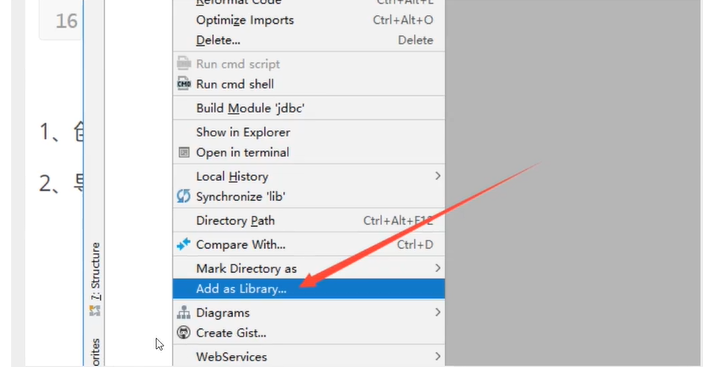Click the Structure tool window icon
Image resolution: width=703 pixels, height=367 pixels.
95,311
